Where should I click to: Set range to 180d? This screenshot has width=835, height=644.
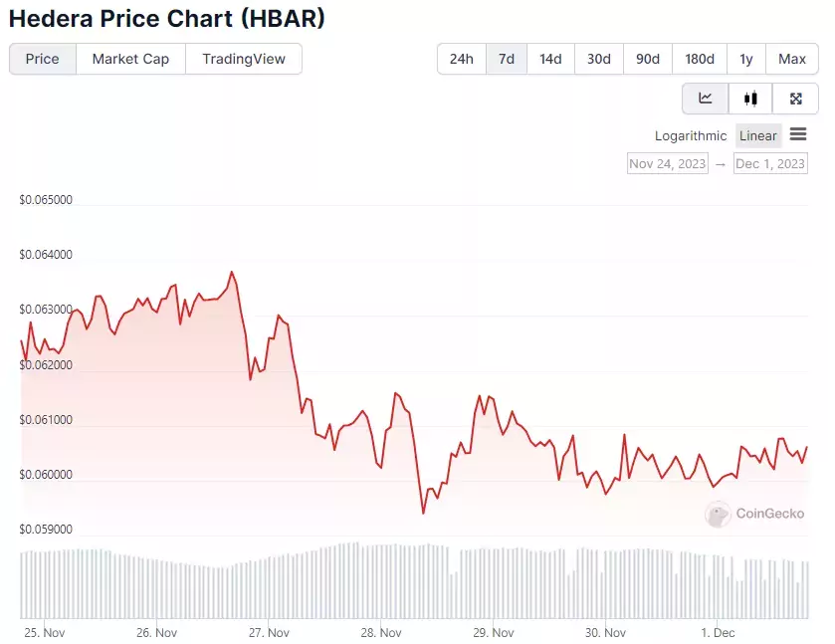coord(700,59)
